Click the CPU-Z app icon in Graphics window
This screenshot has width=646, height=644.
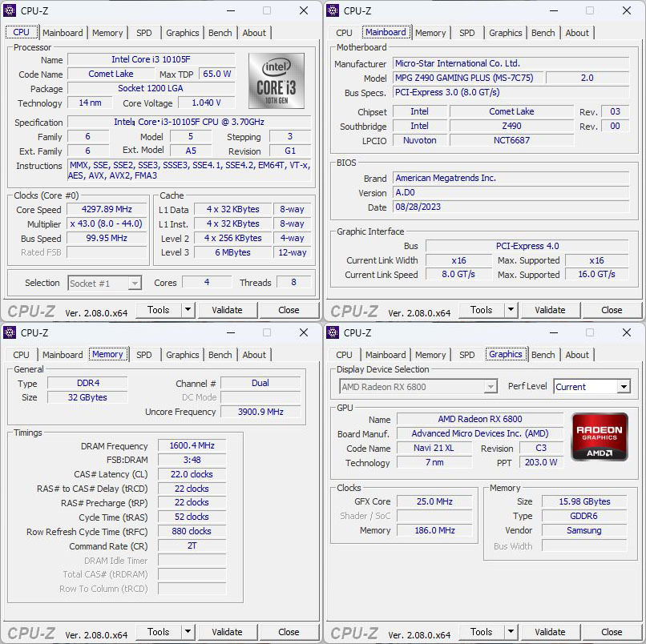(333, 332)
